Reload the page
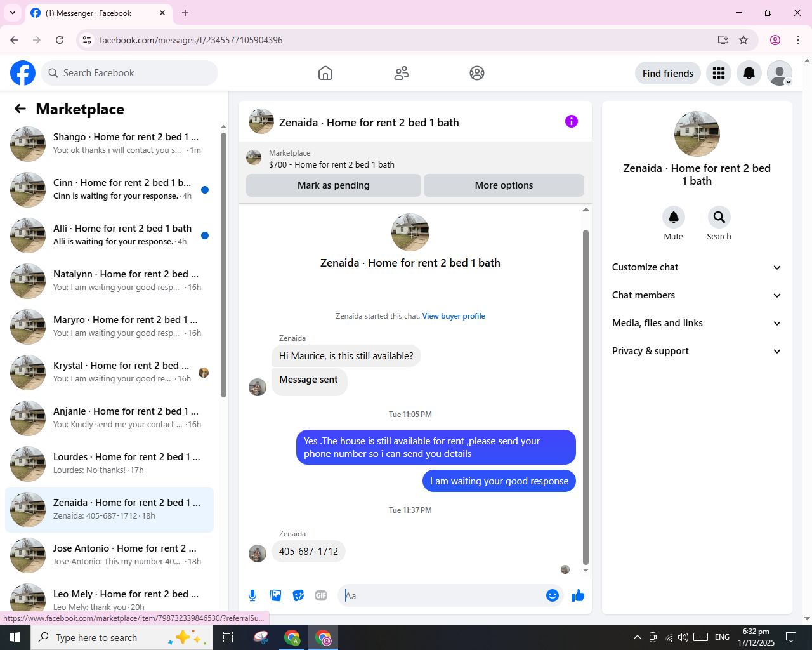Viewport: 812px width, 650px height. [x=60, y=40]
